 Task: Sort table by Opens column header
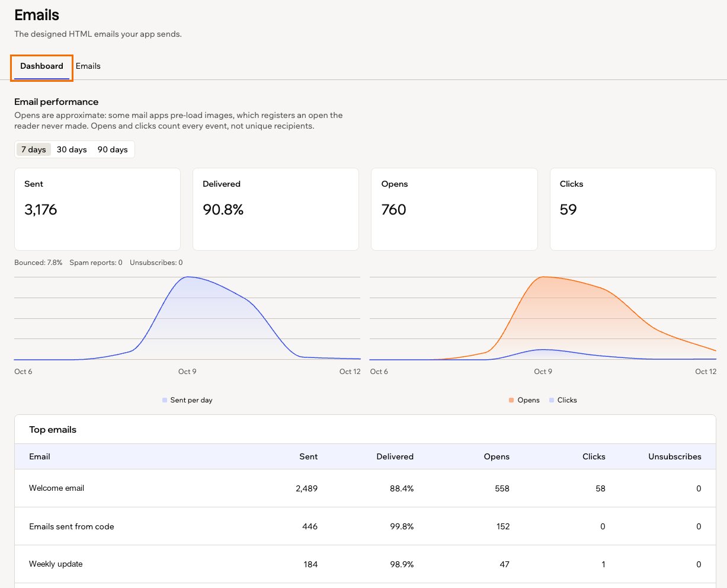click(x=497, y=456)
